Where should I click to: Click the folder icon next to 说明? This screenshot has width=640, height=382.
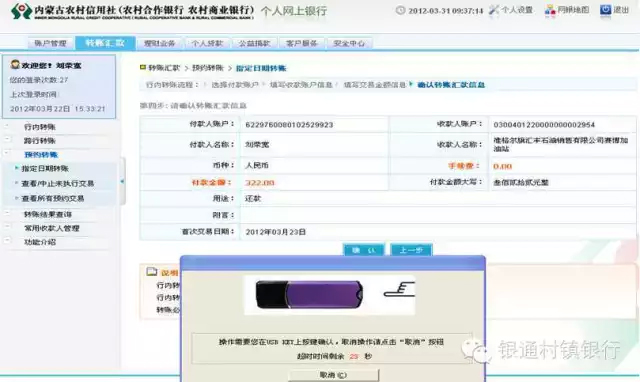point(152,271)
